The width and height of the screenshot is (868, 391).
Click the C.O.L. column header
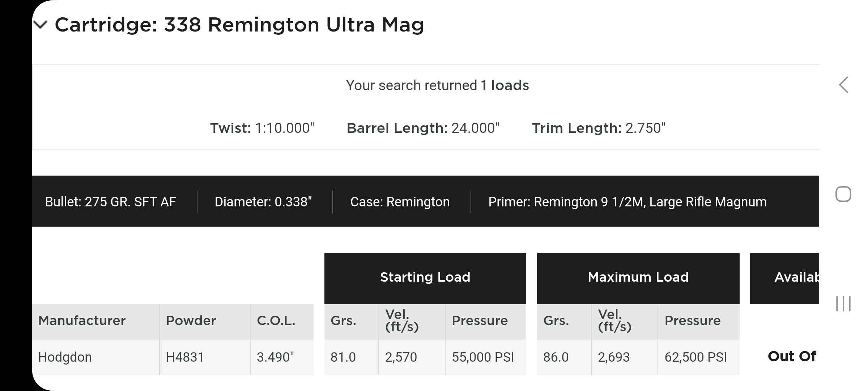click(x=276, y=321)
